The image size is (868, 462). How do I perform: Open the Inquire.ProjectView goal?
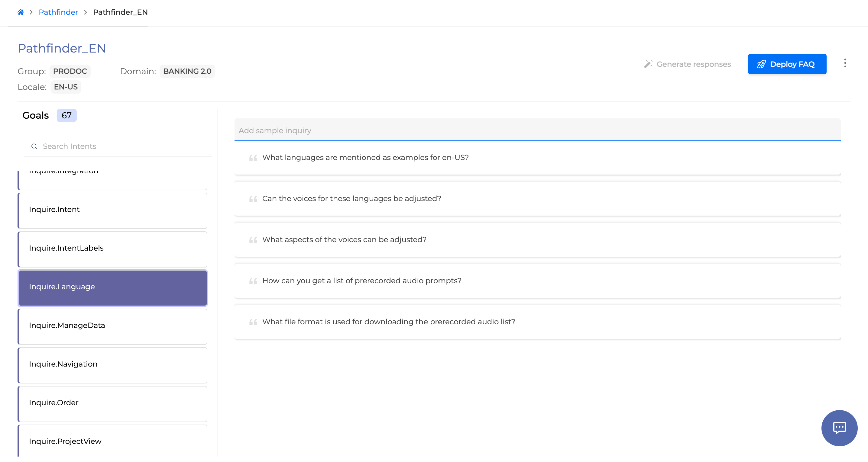(x=112, y=441)
